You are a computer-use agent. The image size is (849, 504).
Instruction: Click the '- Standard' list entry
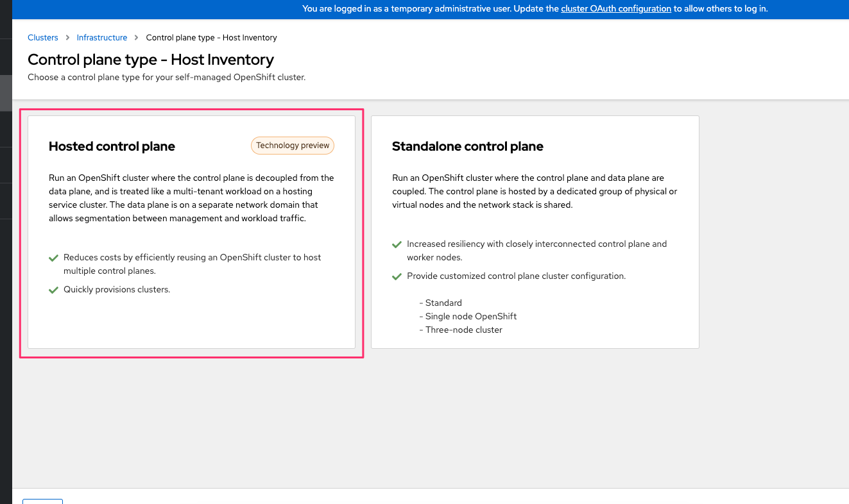point(440,303)
